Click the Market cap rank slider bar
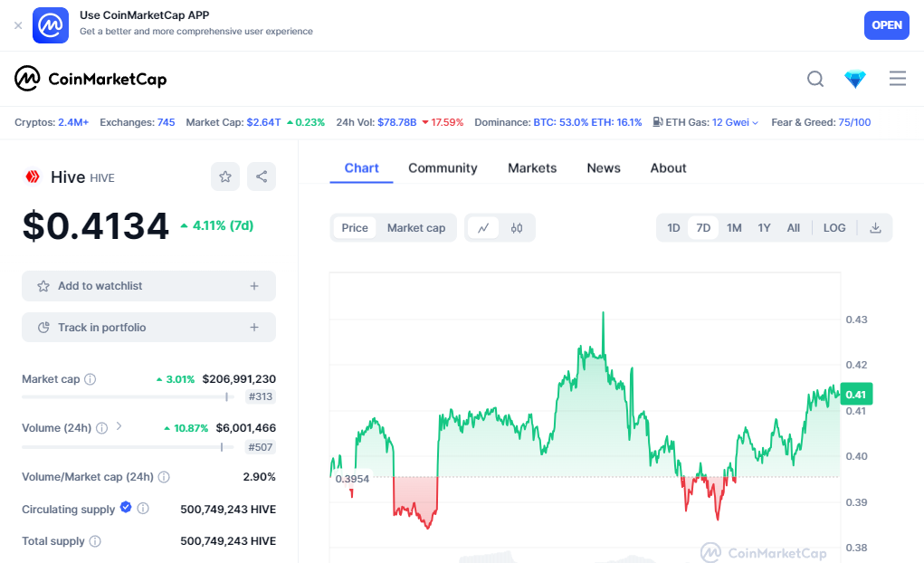This screenshot has width=924, height=563. [127, 396]
